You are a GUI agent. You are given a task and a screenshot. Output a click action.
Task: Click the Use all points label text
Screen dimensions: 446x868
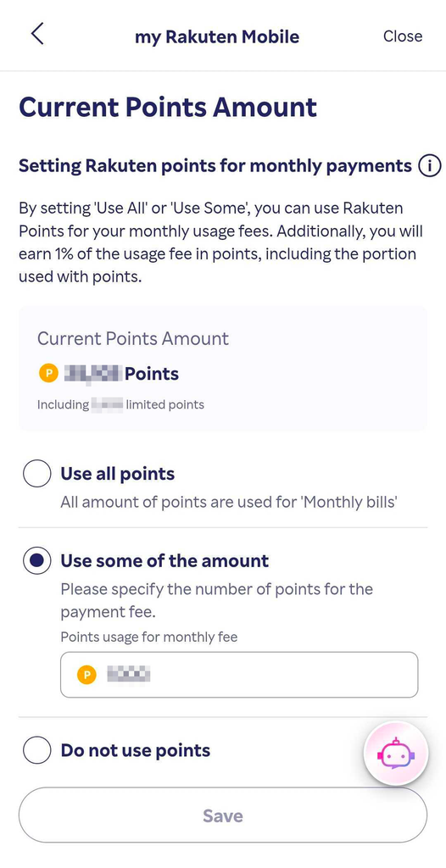118,474
